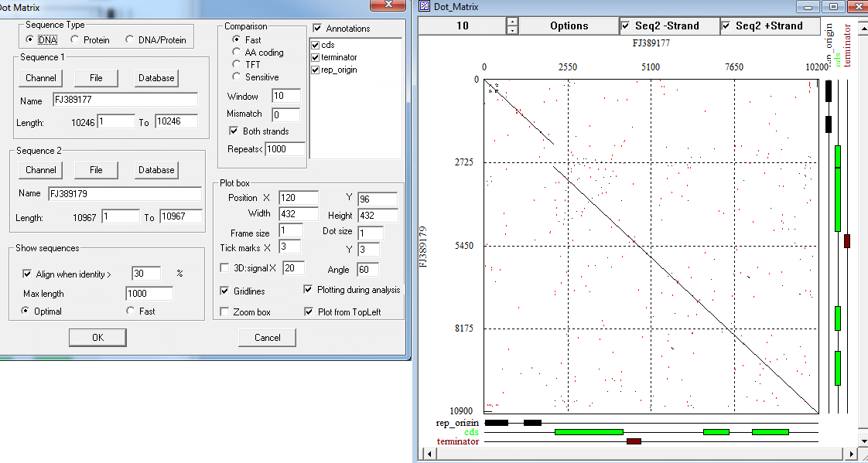Click the plot box Width field
The image size is (868, 463).
299,214
